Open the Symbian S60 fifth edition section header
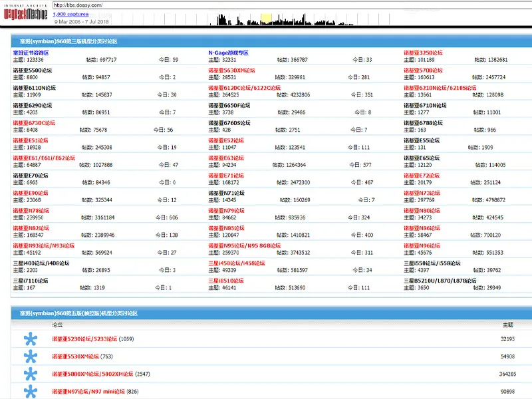 (x=78, y=313)
